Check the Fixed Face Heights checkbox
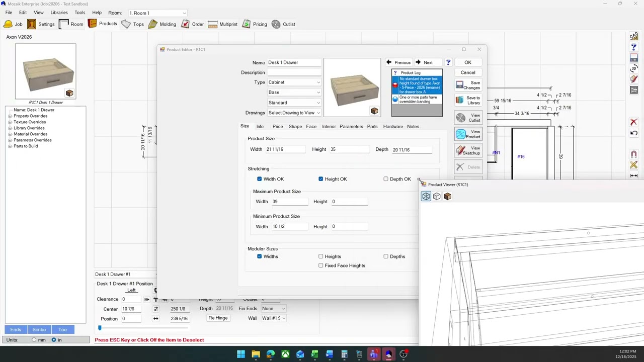 (x=320, y=265)
